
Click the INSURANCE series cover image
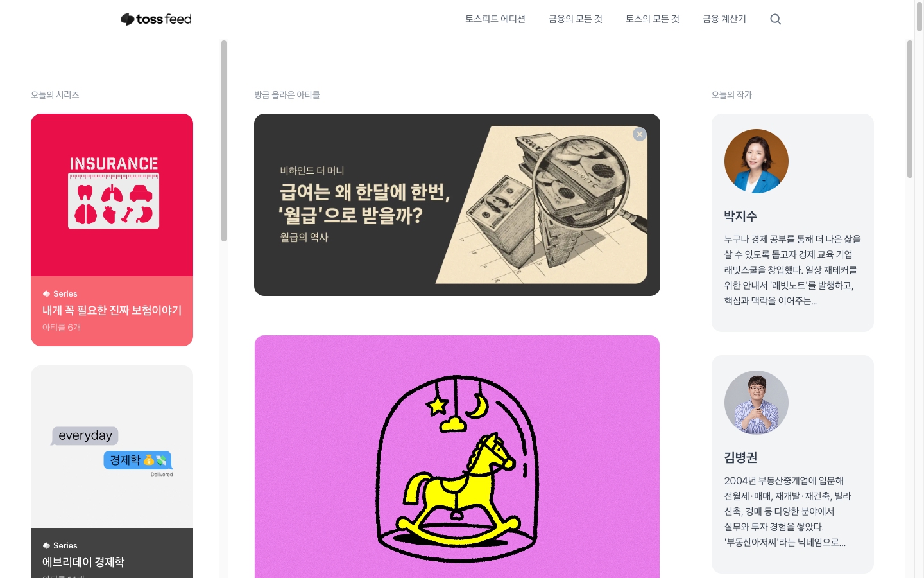point(112,195)
